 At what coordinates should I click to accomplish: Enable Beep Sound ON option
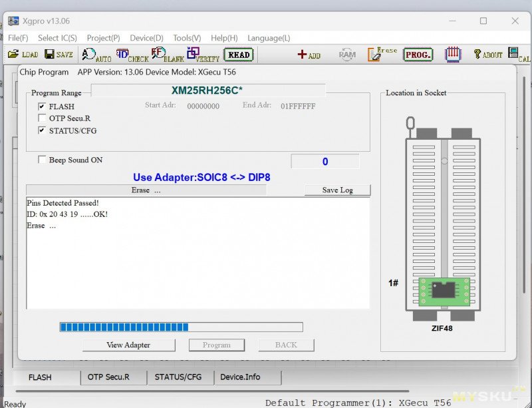[43, 160]
